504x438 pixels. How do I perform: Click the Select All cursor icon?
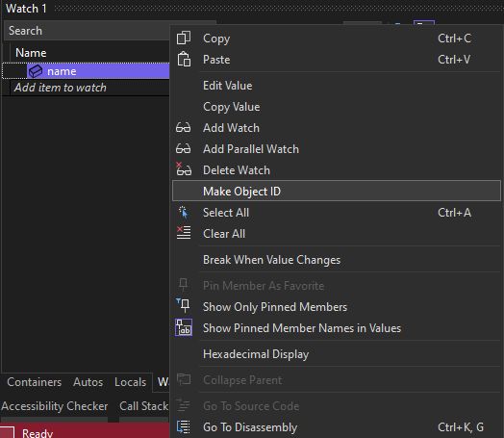tap(184, 212)
